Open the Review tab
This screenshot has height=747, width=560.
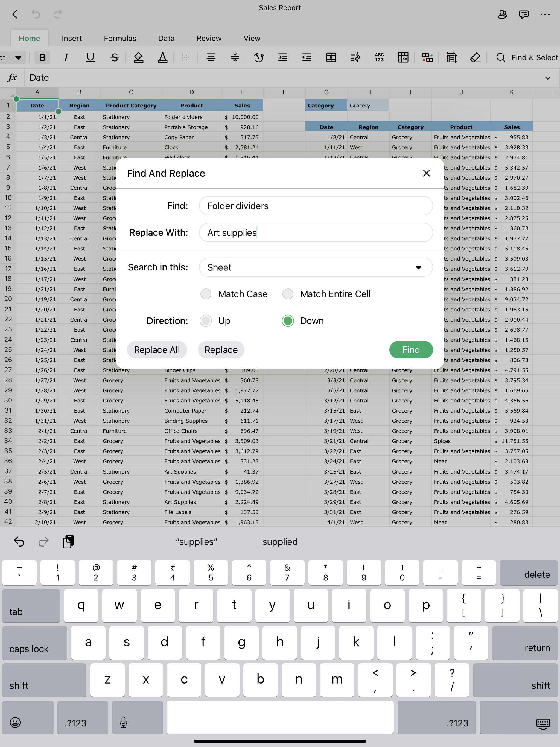point(209,38)
